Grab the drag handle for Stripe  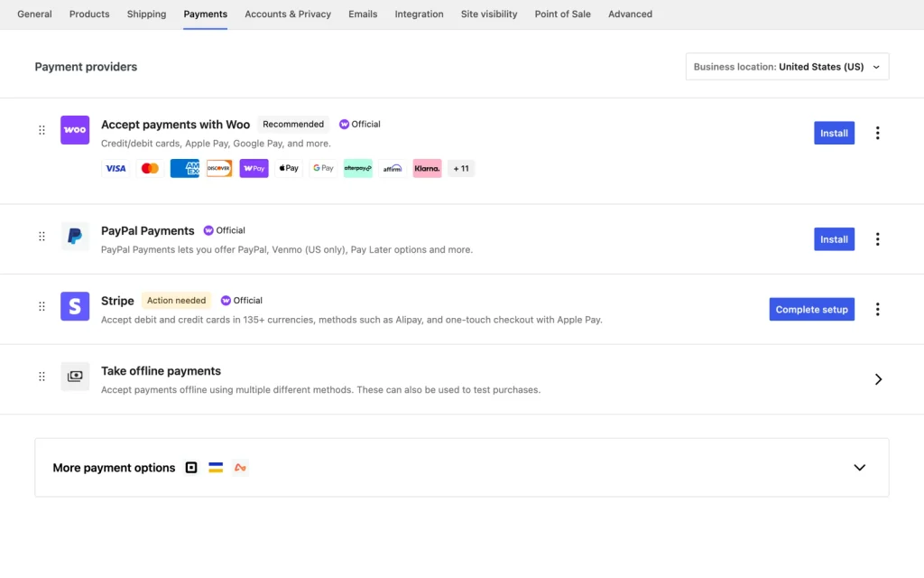(x=42, y=306)
